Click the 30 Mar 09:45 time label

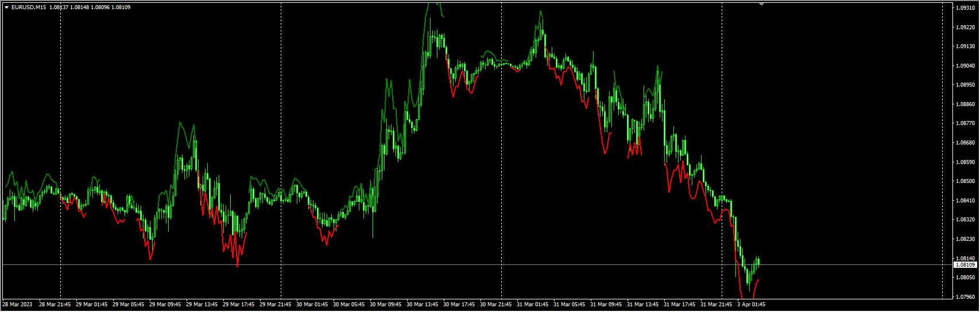(386, 305)
